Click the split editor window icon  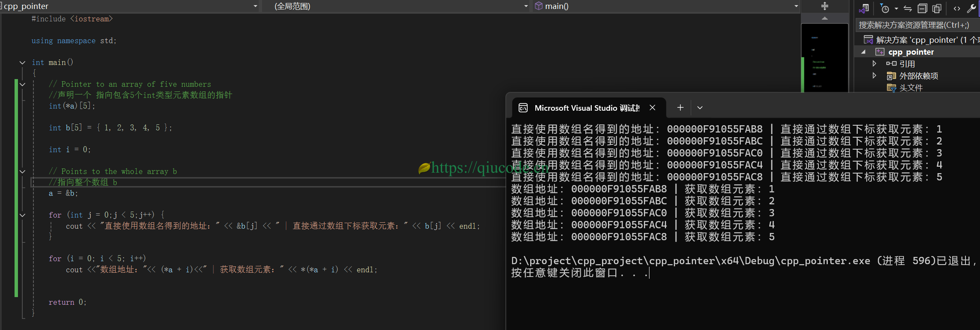pos(825,6)
